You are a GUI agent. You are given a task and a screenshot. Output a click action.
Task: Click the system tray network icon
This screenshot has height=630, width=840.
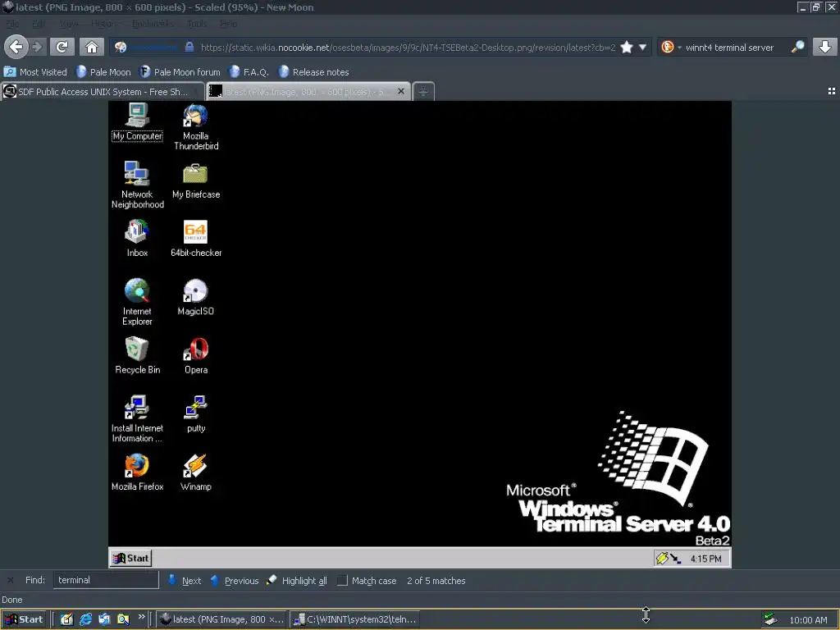[x=770, y=619]
